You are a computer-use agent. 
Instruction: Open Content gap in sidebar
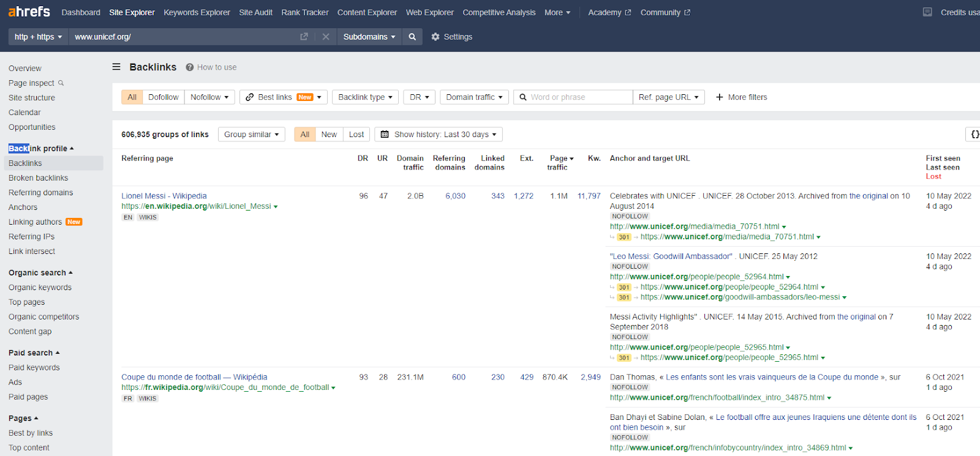30,331
